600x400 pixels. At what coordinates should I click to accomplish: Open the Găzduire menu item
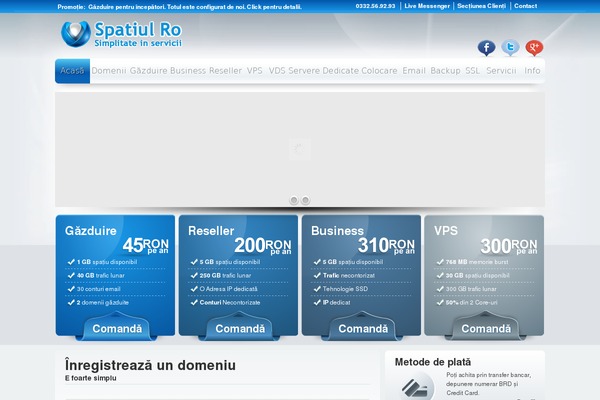coord(148,71)
